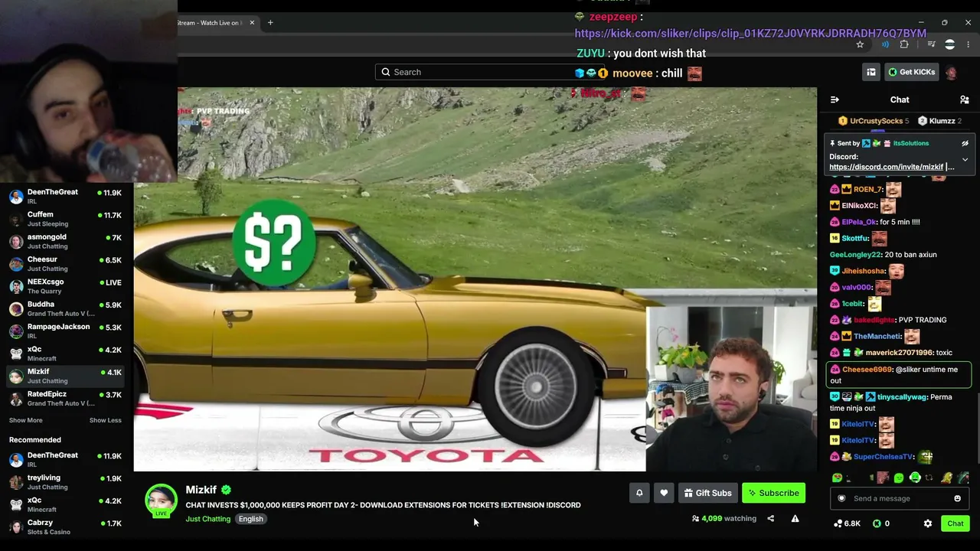Open the Just Chatting category link under the title
The height and width of the screenshot is (551, 980).
(208, 519)
